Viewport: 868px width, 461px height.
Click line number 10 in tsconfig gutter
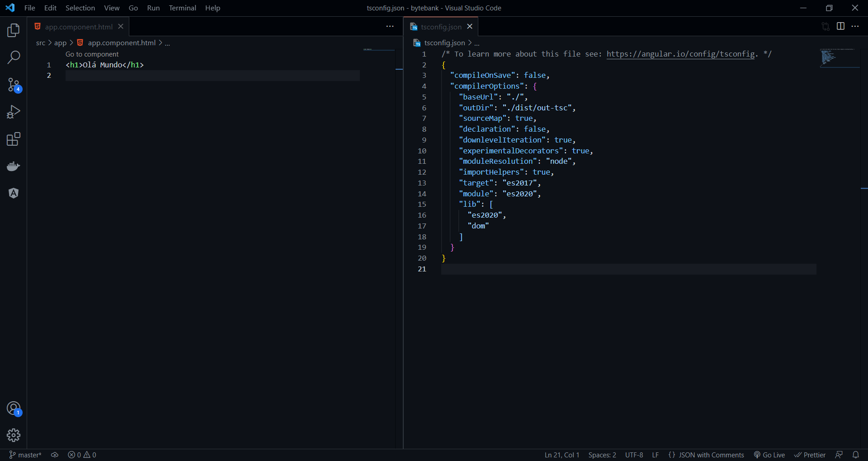pyautogui.click(x=422, y=151)
